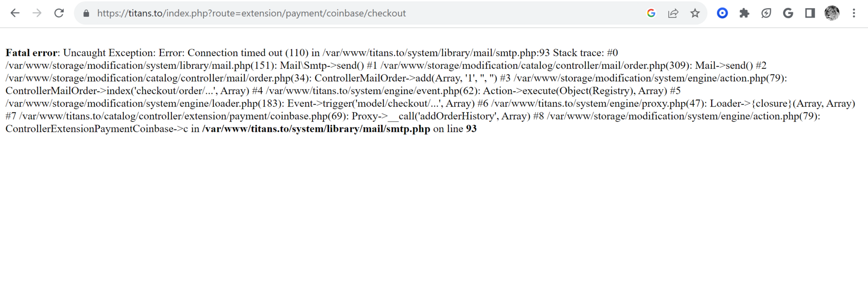
Task: Click the bold smtp.php file path
Action: point(316,129)
